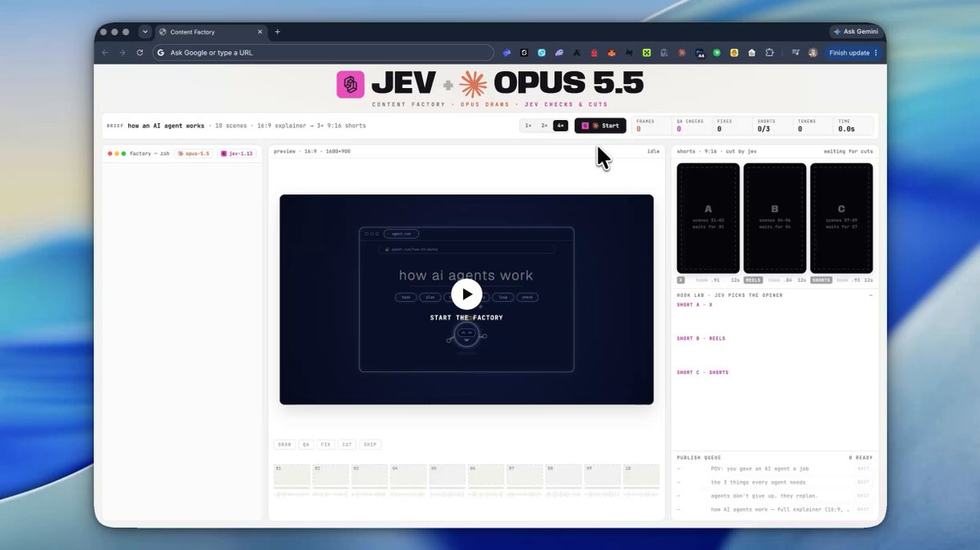Select short card C
The image size is (980, 550).
(842, 218)
